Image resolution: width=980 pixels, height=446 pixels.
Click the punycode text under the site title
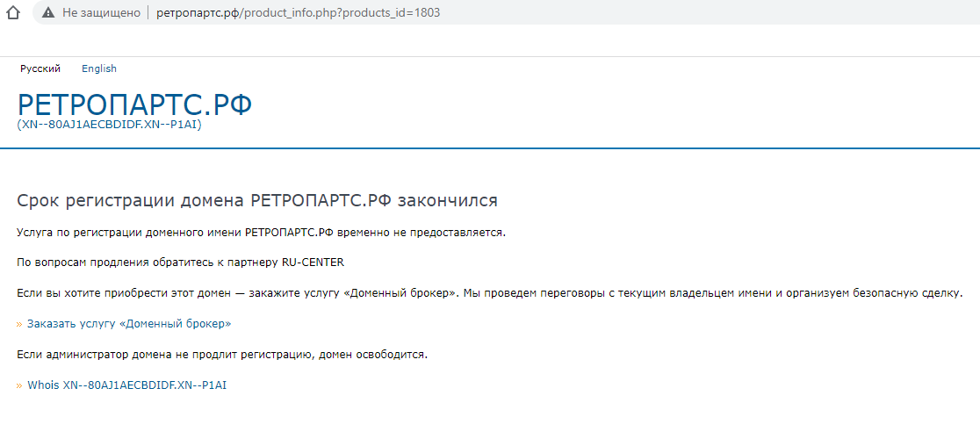[x=109, y=125]
